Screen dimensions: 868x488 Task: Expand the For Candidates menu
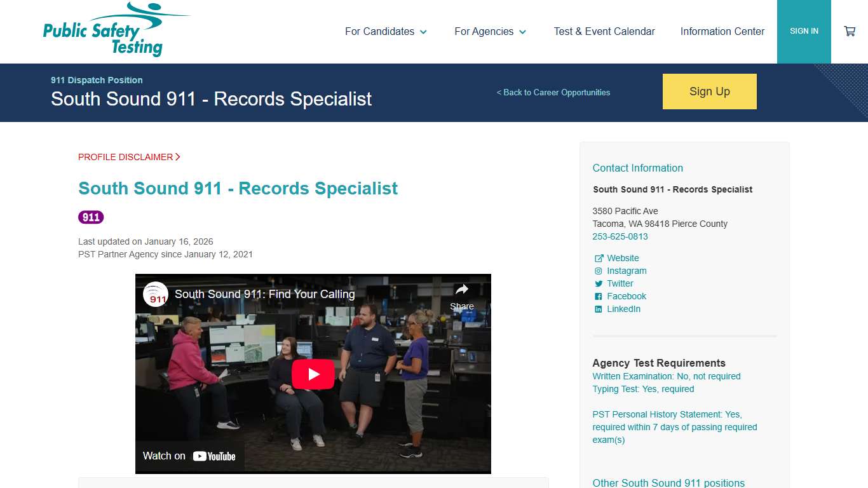[x=386, y=31]
